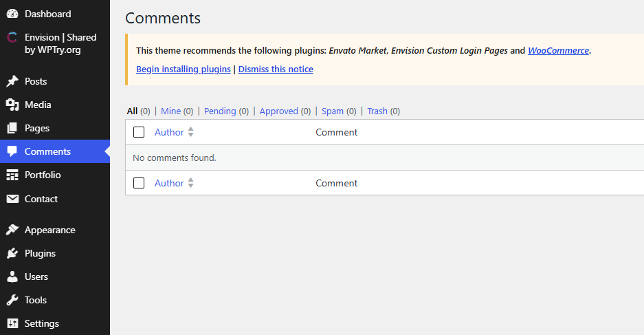This screenshot has height=335, width=644.
Task: Click the 'No comments found.' text
Action: 174,158
